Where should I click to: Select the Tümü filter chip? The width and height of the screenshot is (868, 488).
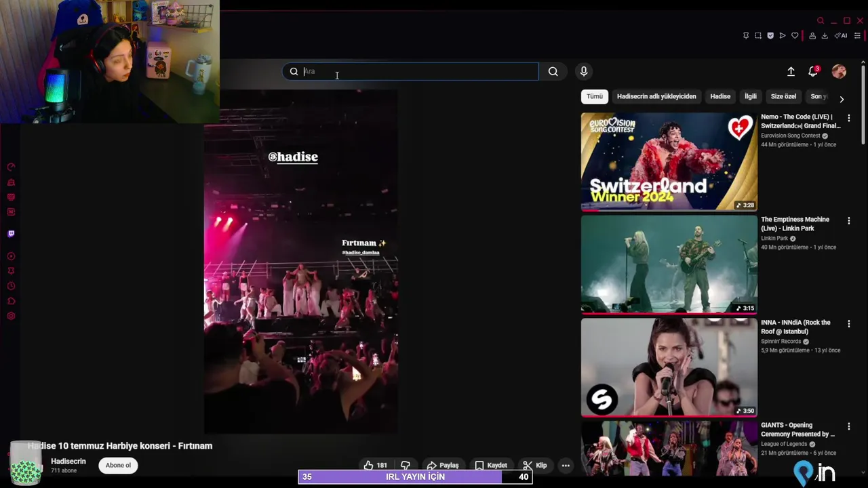pyautogui.click(x=595, y=96)
